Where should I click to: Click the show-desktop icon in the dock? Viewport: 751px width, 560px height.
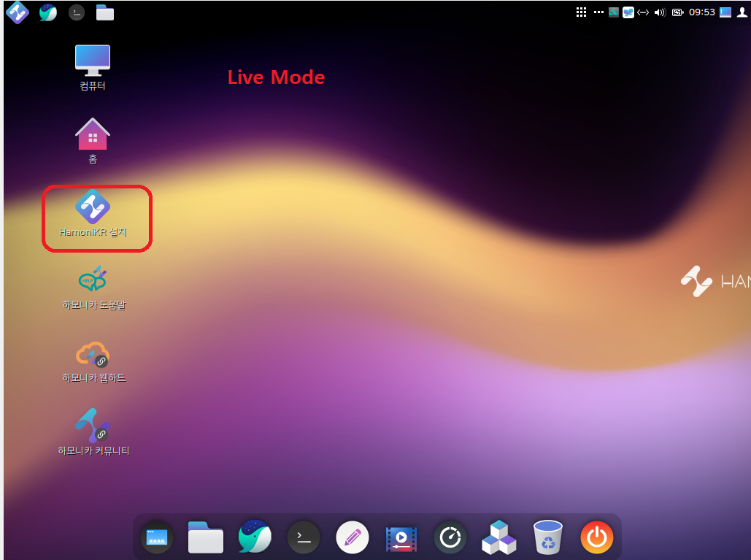click(157, 537)
